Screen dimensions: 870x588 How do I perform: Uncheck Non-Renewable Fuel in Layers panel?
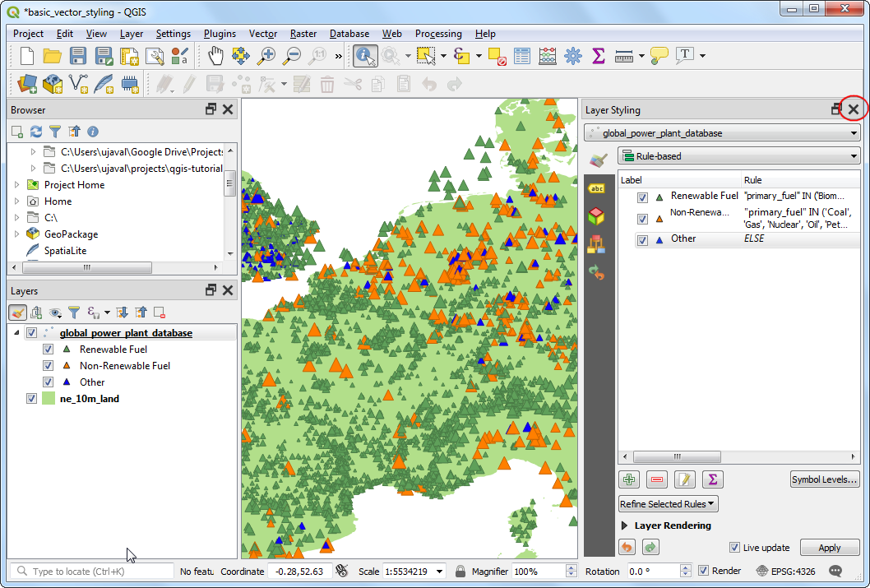(x=49, y=366)
